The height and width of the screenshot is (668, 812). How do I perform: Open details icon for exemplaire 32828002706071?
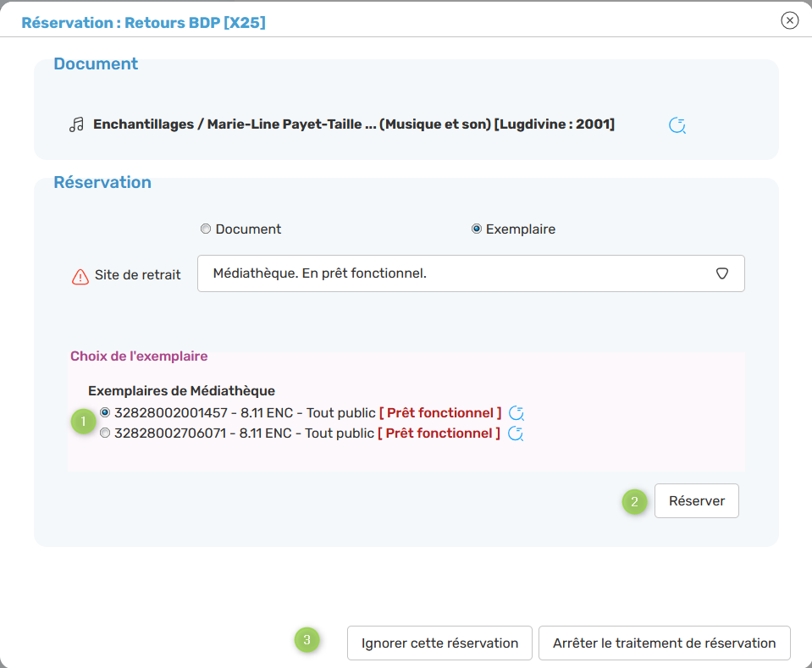tap(516, 433)
